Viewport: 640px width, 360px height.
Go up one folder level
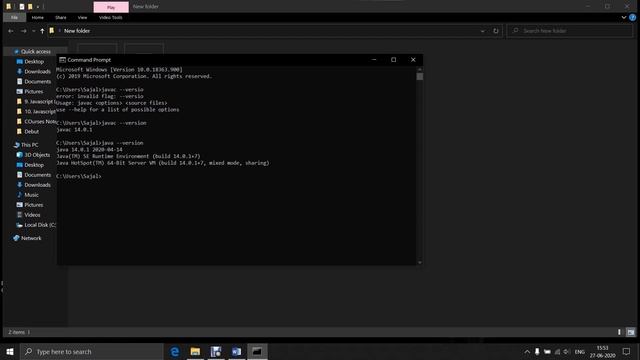(42, 31)
